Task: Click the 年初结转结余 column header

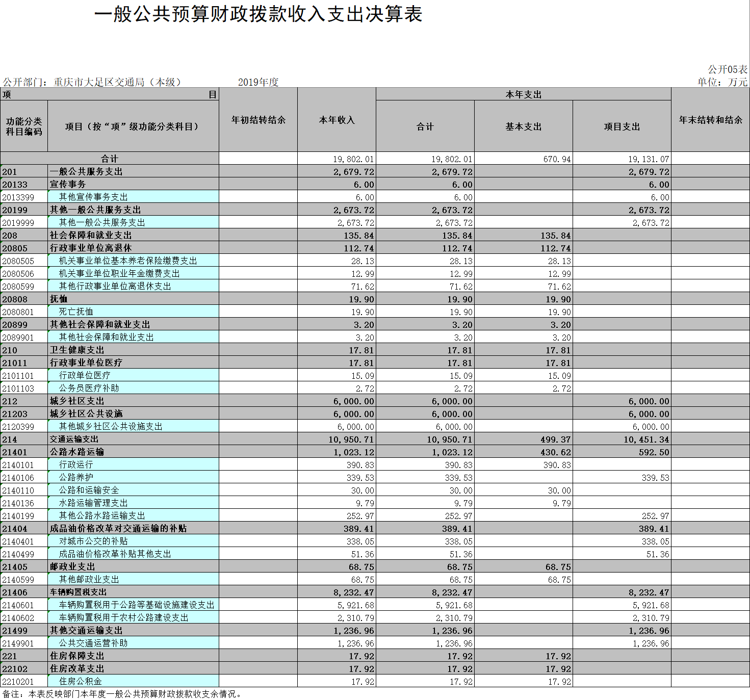Action: point(258,120)
